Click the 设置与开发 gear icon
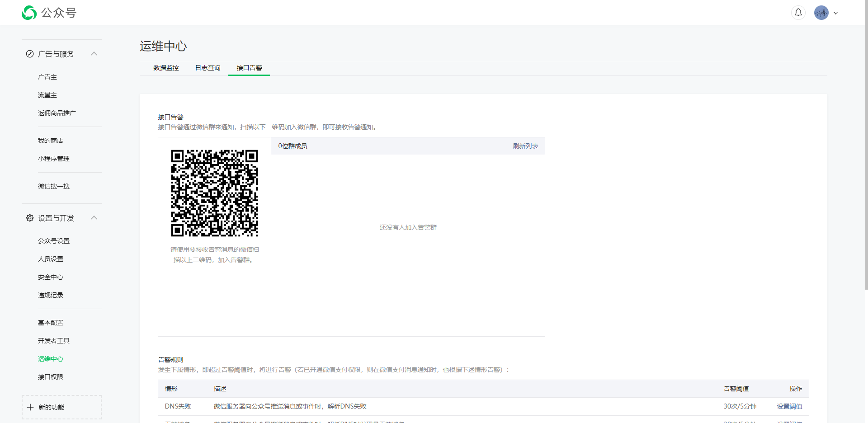Screen dimensions: 868x423 click(x=30, y=218)
